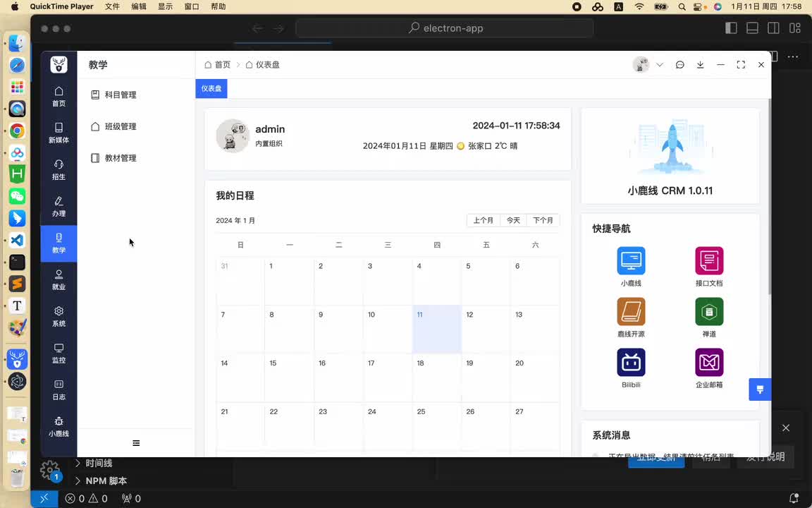
Task: Open Chrome from the Dock
Action: click(17, 131)
